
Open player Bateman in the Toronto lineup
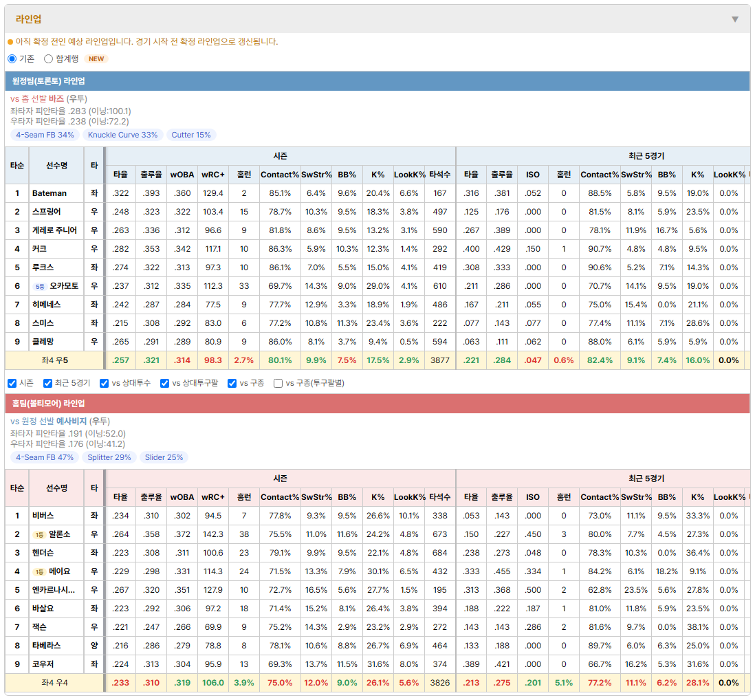pyautogui.click(x=50, y=193)
